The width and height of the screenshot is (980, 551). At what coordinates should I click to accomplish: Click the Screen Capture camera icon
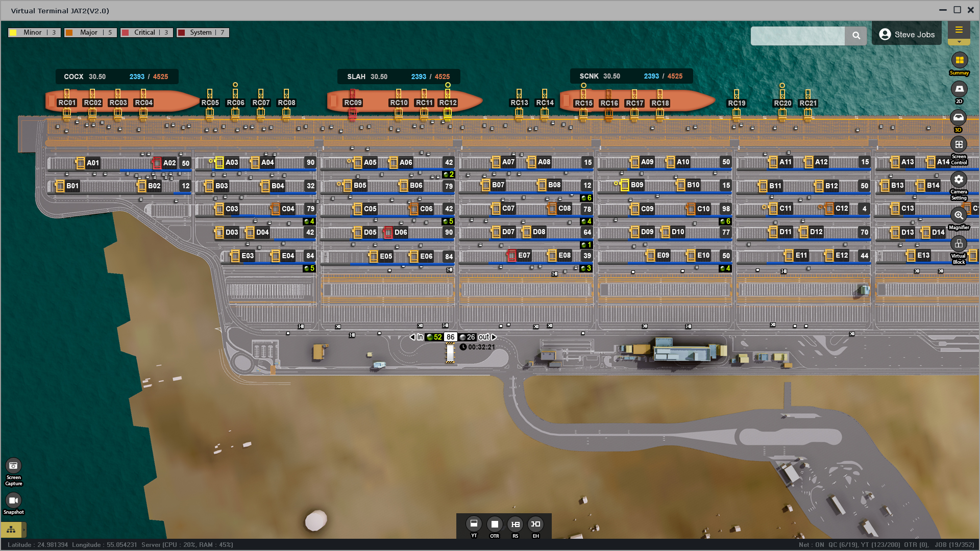pyautogui.click(x=13, y=466)
